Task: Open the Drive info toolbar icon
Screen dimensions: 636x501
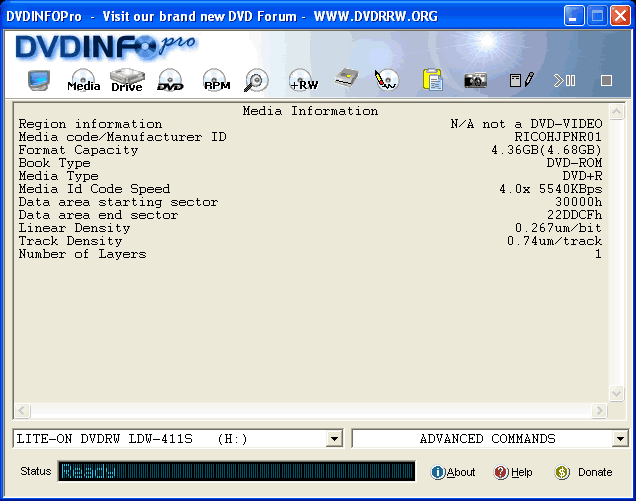Action: (x=127, y=80)
